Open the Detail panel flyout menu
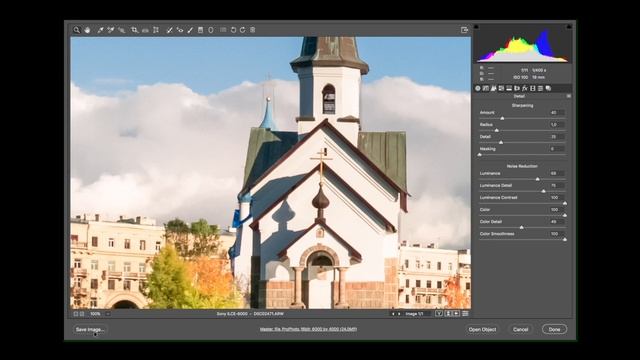This screenshot has height=360, width=640. click(x=569, y=96)
